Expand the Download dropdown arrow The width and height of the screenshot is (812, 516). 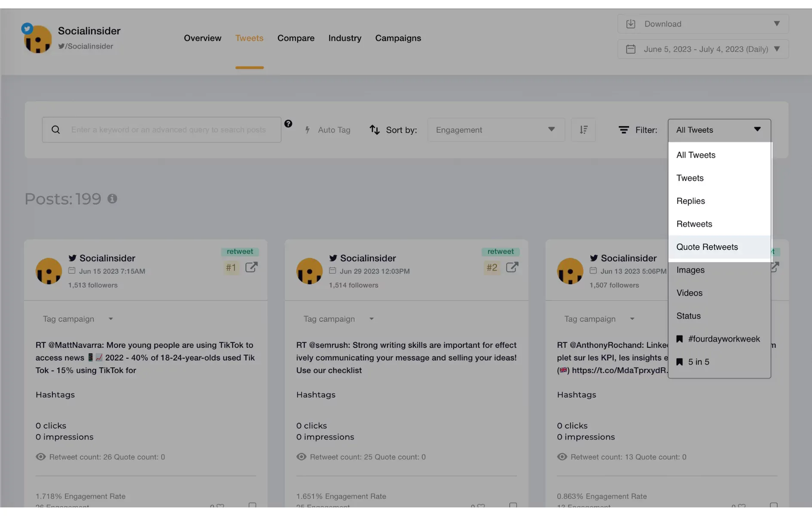click(776, 24)
